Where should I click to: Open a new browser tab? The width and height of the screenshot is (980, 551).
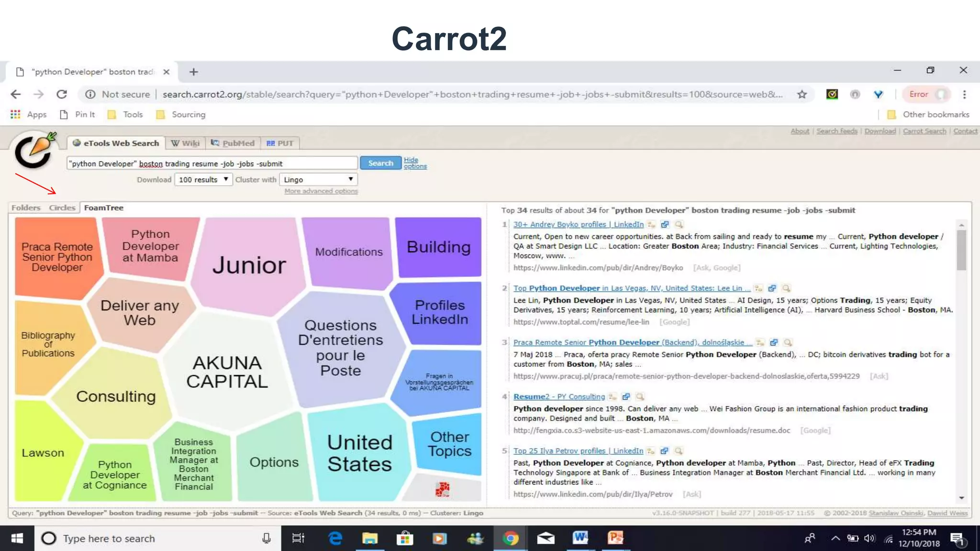[x=193, y=72]
